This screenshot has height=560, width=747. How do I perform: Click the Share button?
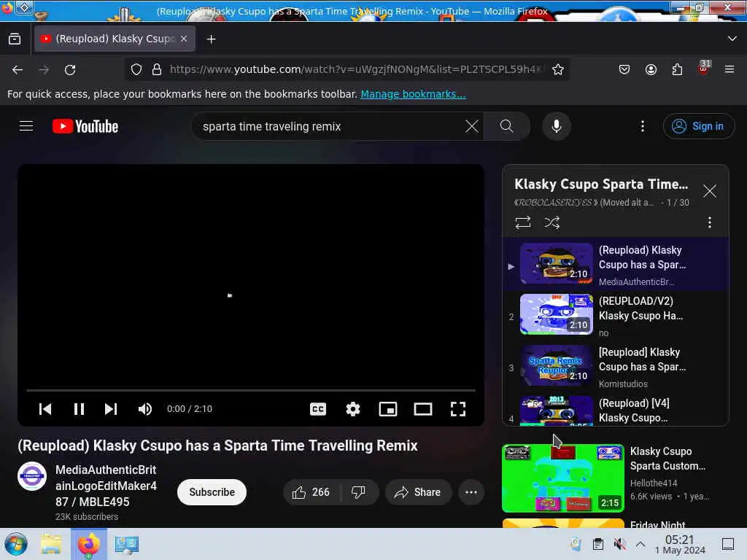click(x=418, y=492)
